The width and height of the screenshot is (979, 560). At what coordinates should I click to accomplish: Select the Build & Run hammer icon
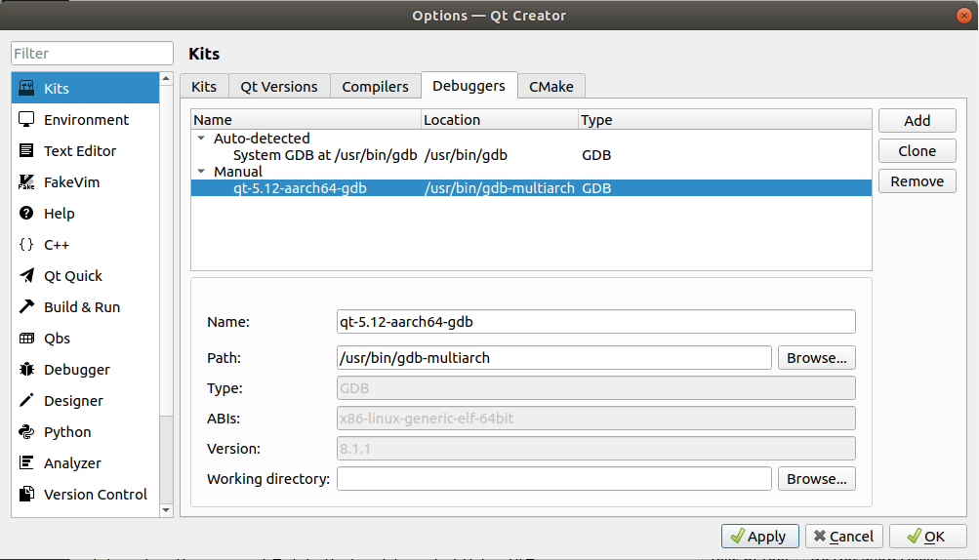[x=27, y=307]
